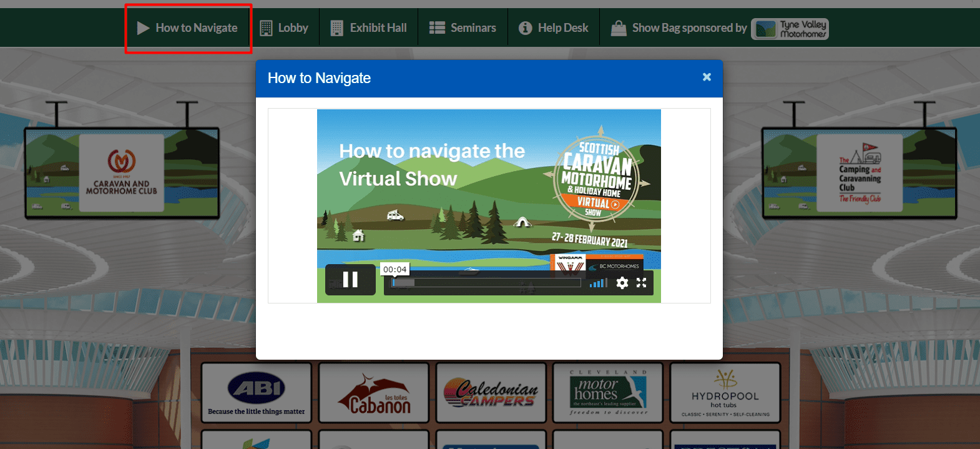Visit the Cabanon exhibitor logo
Viewport: 980px width, 449px height.
(373, 393)
